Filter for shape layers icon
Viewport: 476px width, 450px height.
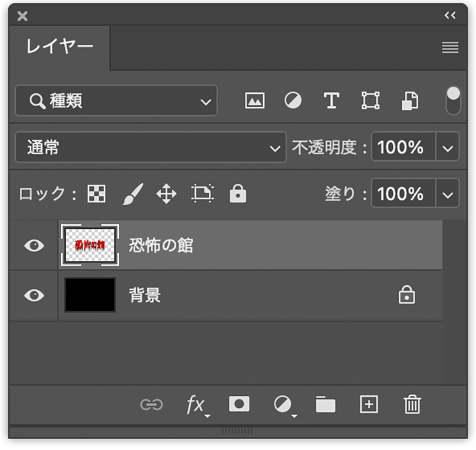[370, 101]
